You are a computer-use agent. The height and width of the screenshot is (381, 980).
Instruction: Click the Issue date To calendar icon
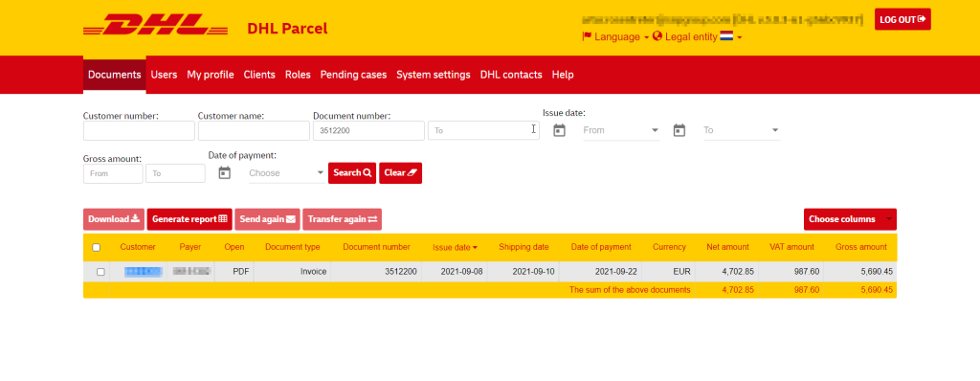tap(679, 130)
